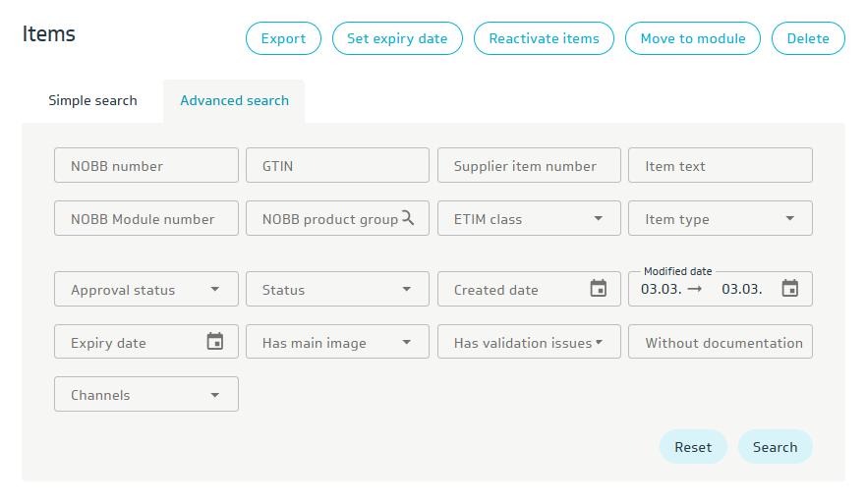Open the Created date calendar icon
This screenshot has width=866, height=504.
[x=598, y=289]
